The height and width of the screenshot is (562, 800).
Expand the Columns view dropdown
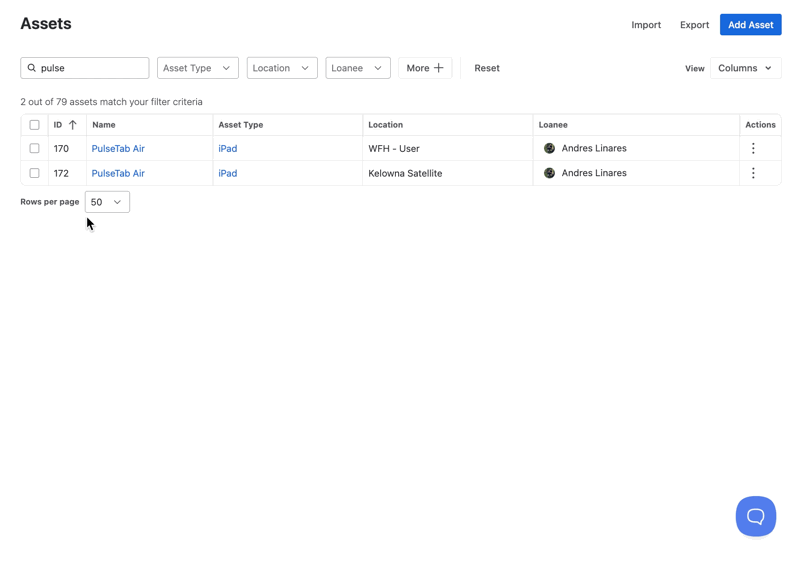[x=745, y=68]
